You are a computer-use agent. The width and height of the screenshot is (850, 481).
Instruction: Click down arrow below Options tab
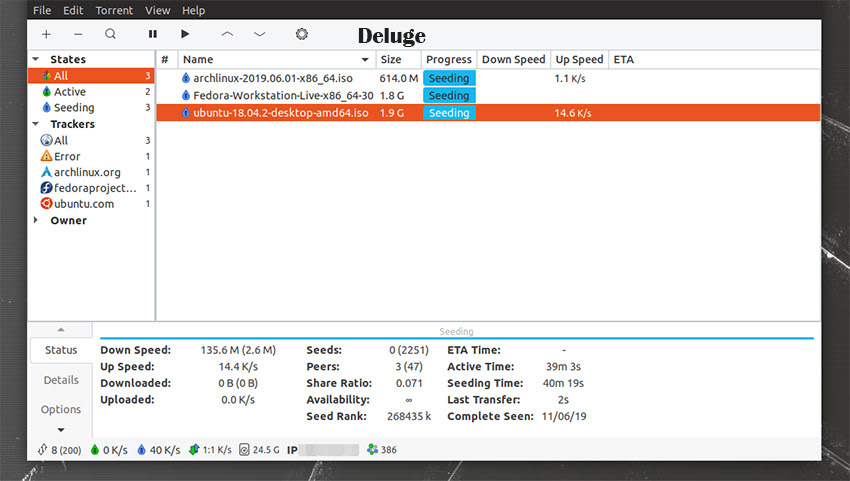61,430
